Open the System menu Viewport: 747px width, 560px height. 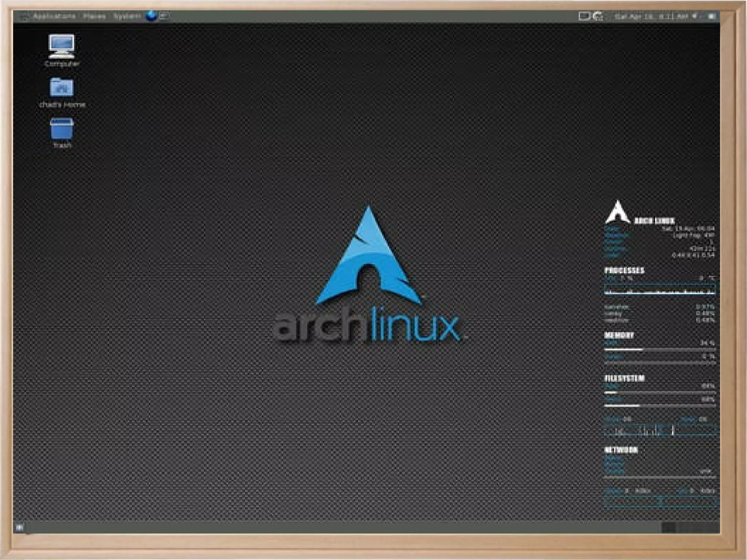tap(127, 16)
